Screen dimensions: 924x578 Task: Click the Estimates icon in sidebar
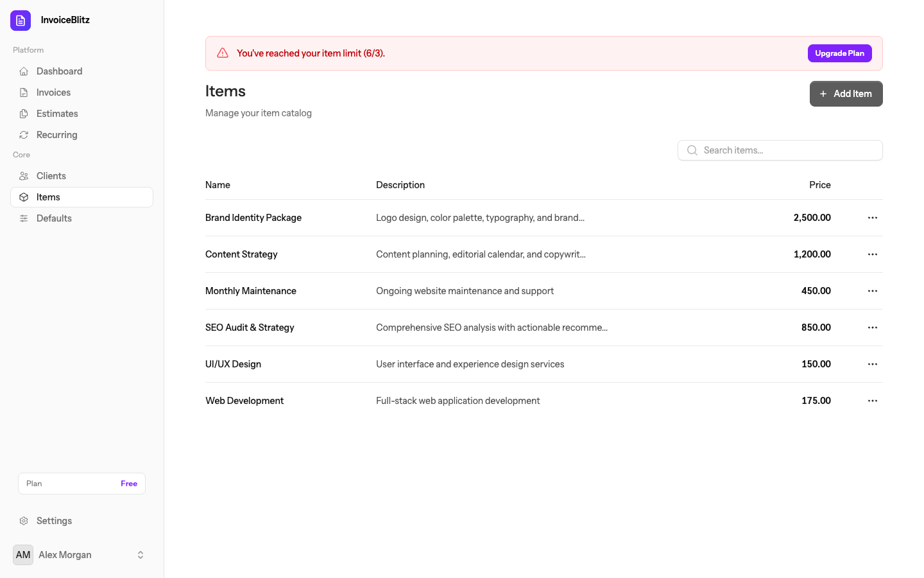[24, 114]
